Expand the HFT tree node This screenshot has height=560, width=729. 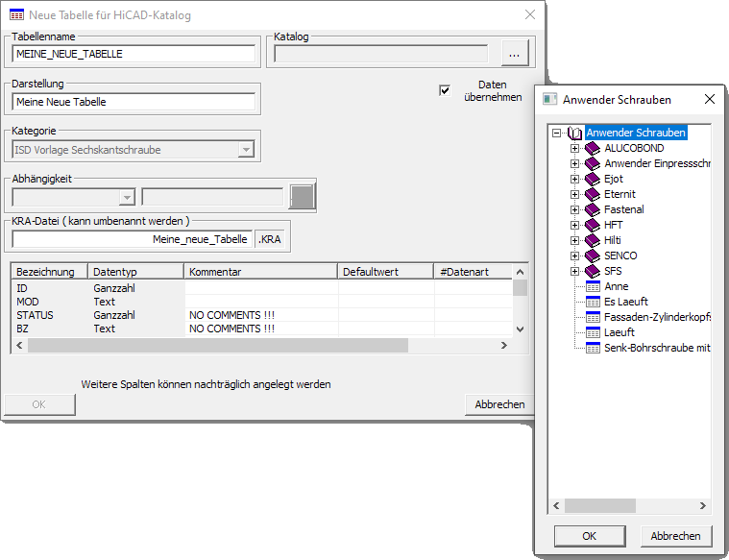pos(574,226)
